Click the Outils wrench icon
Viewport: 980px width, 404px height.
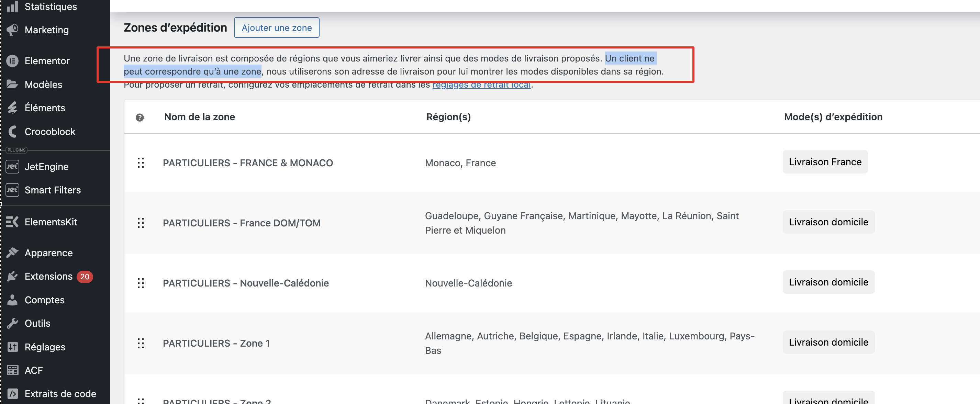(13, 323)
